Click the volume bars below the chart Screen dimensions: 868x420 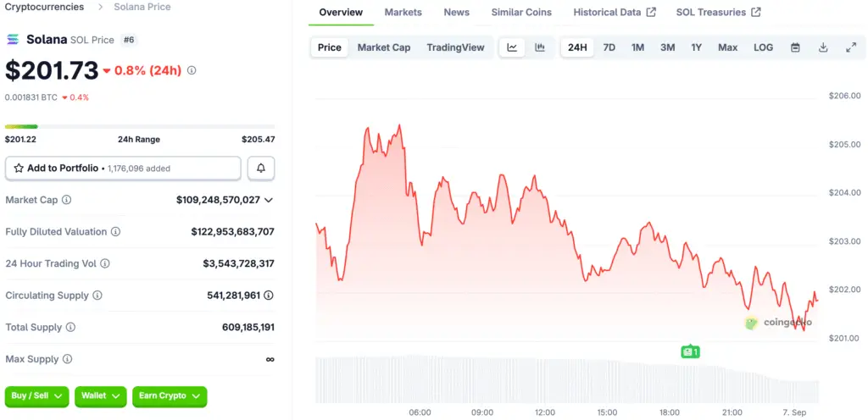pyautogui.click(x=567, y=379)
